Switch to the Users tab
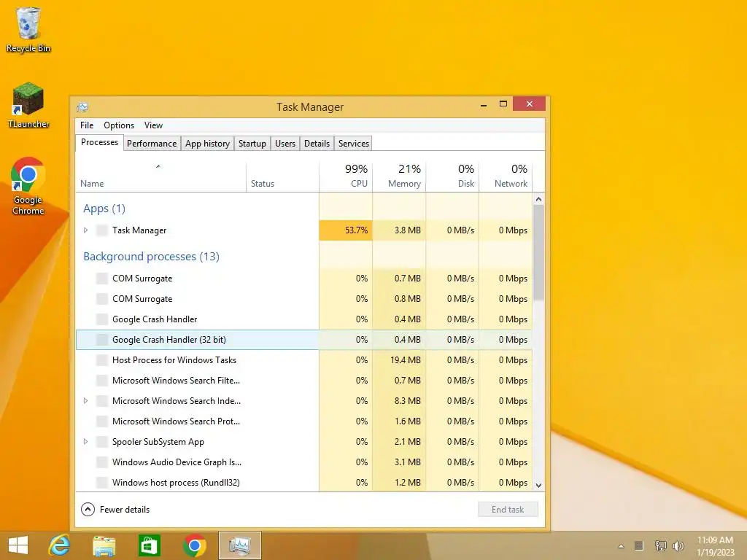Viewport: 747px width, 560px height. click(285, 144)
